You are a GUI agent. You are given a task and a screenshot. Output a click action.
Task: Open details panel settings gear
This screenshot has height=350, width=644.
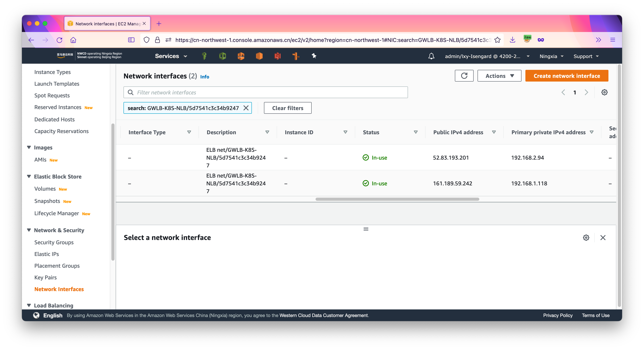[x=586, y=238]
